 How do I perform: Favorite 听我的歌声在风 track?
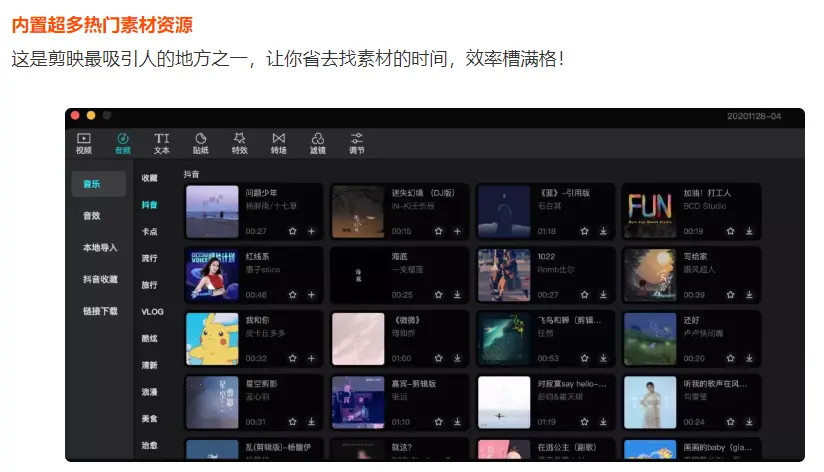tap(730, 422)
